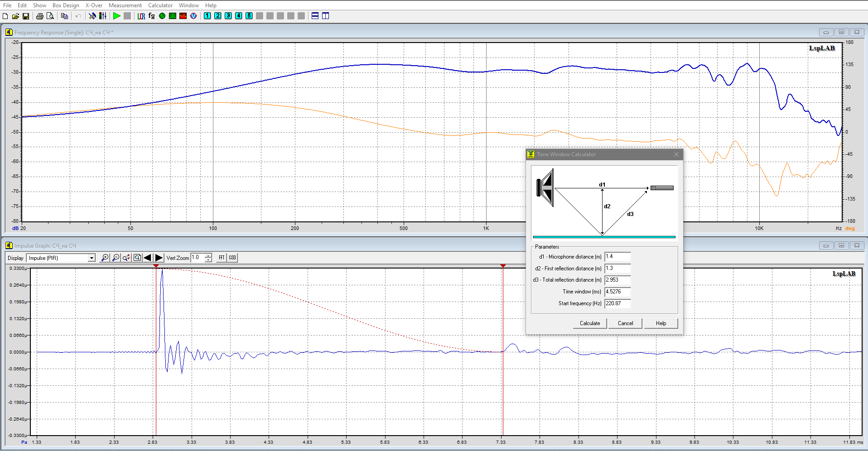
Task: Increase Vert Zoom with up spinner arrow
Action: click(x=208, y=255)
